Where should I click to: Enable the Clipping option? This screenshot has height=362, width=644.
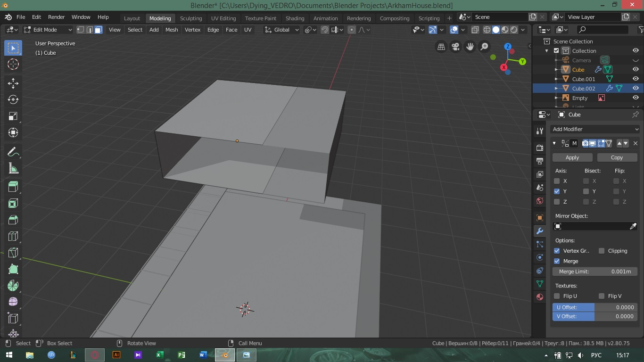(602, 251)
